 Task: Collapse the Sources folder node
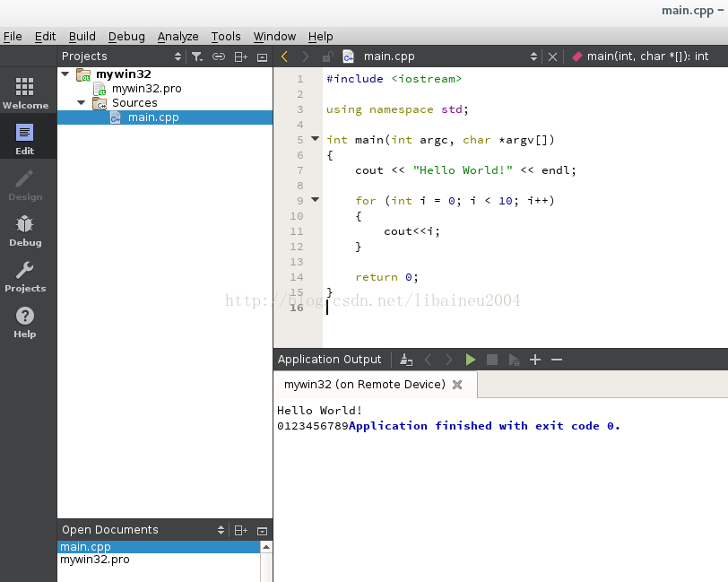(x=82, y=102)
